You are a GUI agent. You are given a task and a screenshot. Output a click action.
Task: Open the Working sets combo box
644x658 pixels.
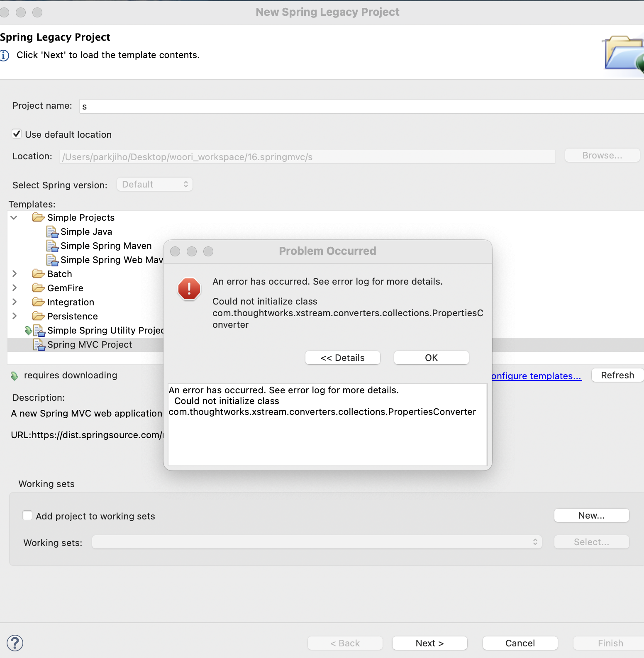point(317,542)
